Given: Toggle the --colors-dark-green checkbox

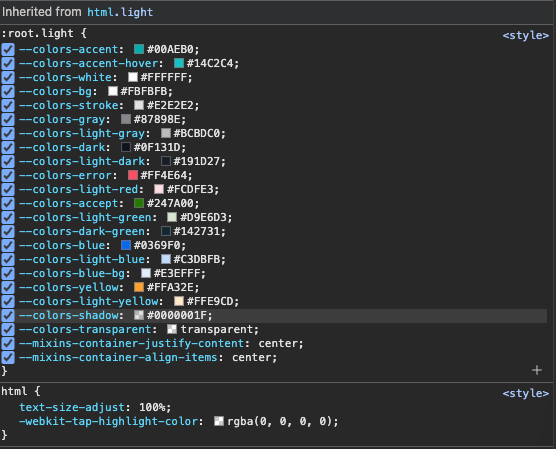Looking at the screenshot, I should [x=8, y=232].
